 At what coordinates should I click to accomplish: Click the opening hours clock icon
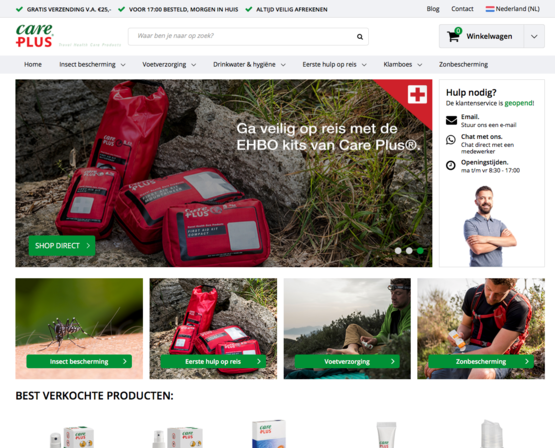pyautogui.click(x=451, y=165)
